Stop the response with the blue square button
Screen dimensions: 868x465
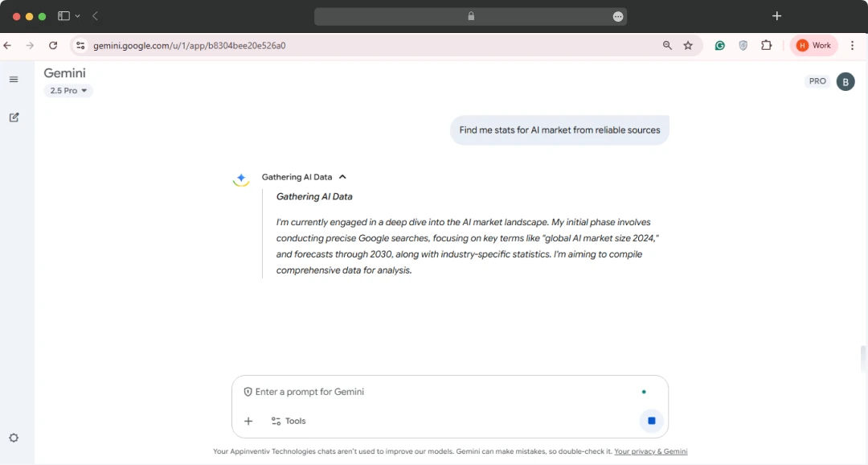(x=652, y=421)
